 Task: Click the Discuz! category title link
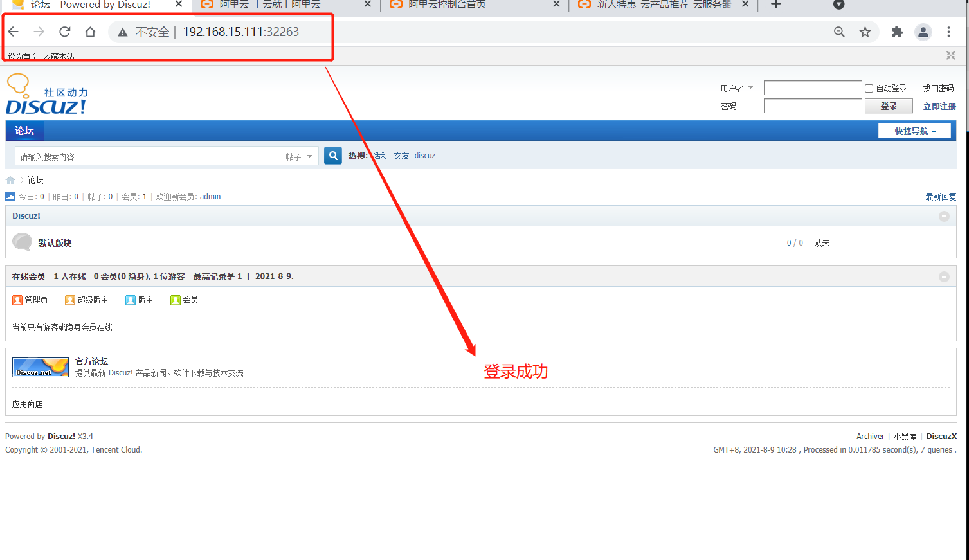pyautogui.click(x=26, y=216)
